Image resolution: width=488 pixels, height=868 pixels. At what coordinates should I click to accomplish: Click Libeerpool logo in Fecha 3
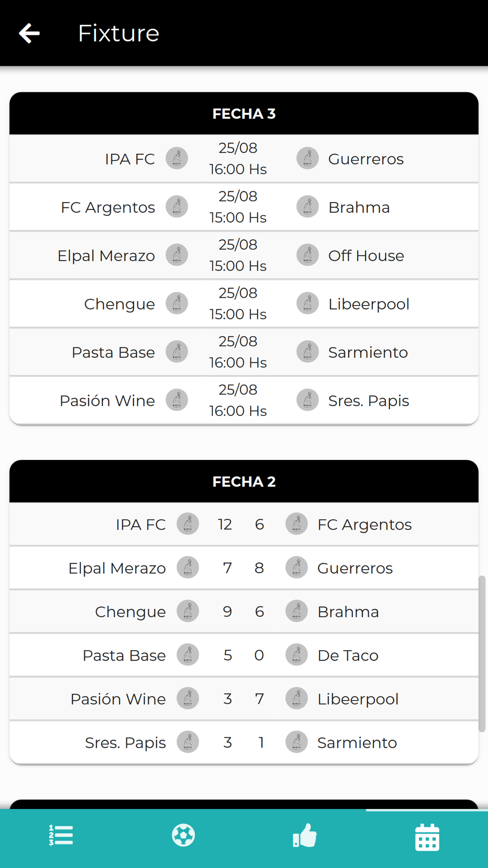(307, 304)
